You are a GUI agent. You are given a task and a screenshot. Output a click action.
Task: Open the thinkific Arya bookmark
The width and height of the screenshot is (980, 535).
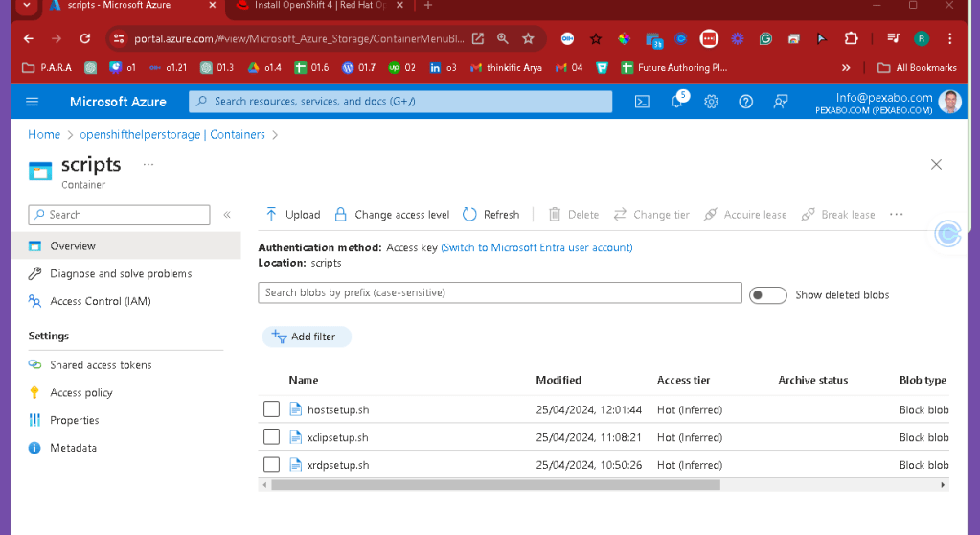pos(506,67)
